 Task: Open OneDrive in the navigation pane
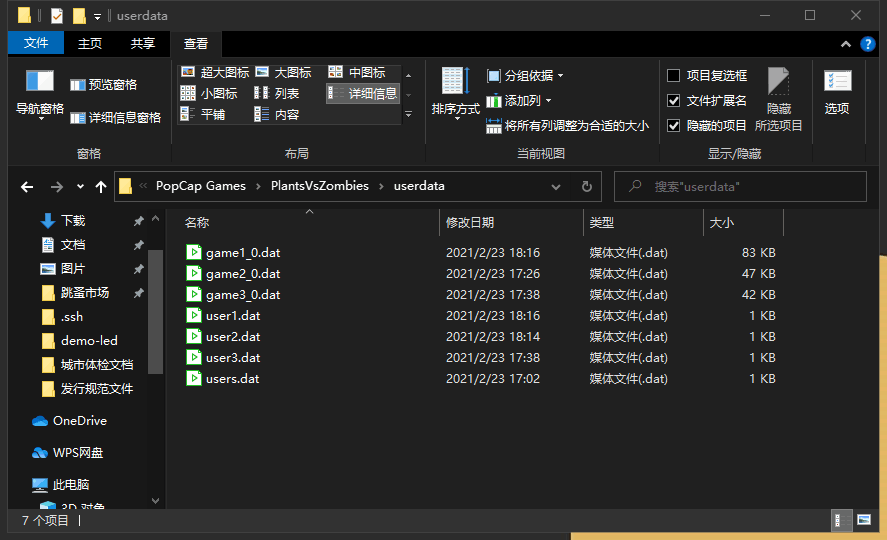click(x=70, y=421)
